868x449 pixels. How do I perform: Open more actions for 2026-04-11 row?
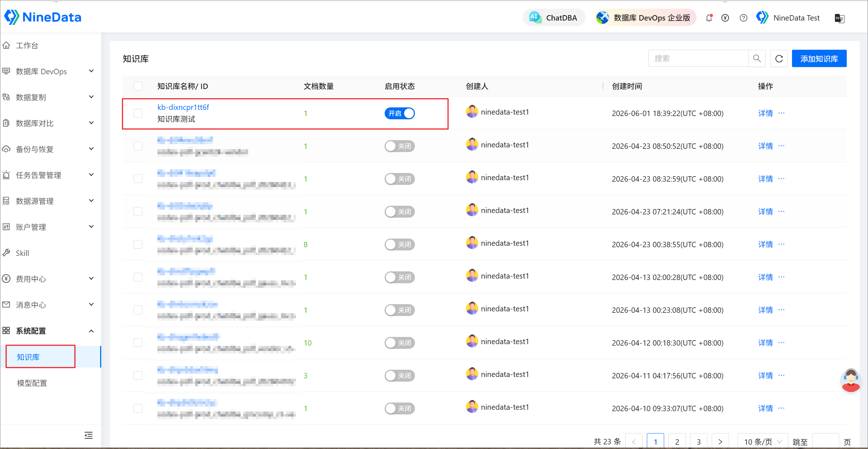tap(781, 375)
